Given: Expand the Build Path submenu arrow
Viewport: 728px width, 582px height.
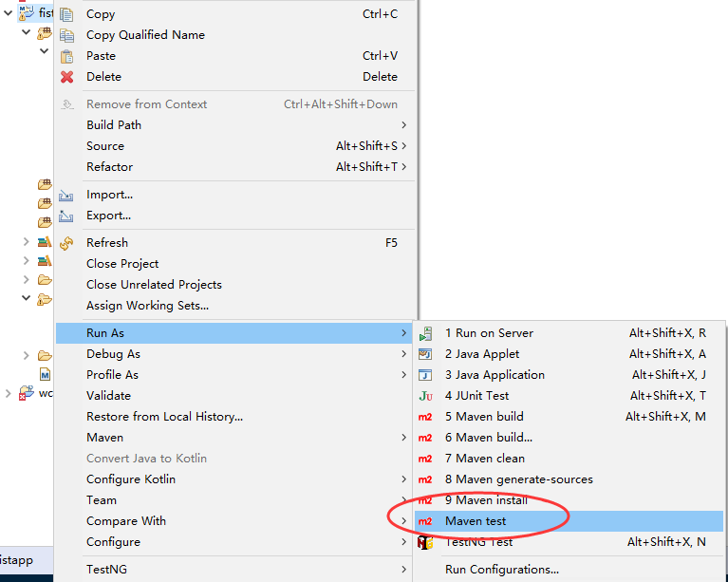Looking at the screenshot, I should click(x=403, y=125).
